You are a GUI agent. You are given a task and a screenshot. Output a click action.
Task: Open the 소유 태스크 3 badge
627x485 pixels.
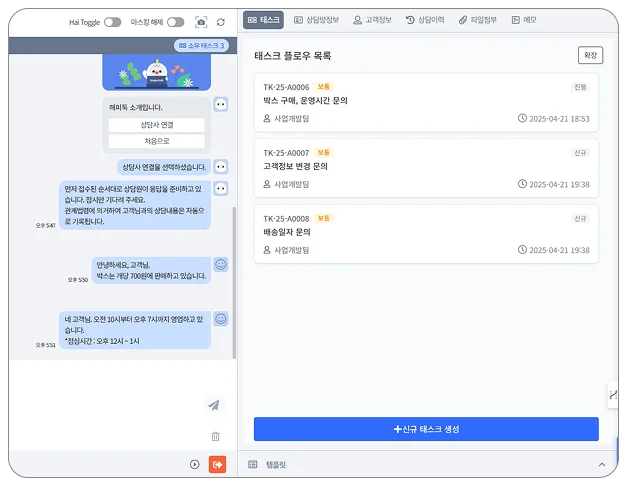202,46
